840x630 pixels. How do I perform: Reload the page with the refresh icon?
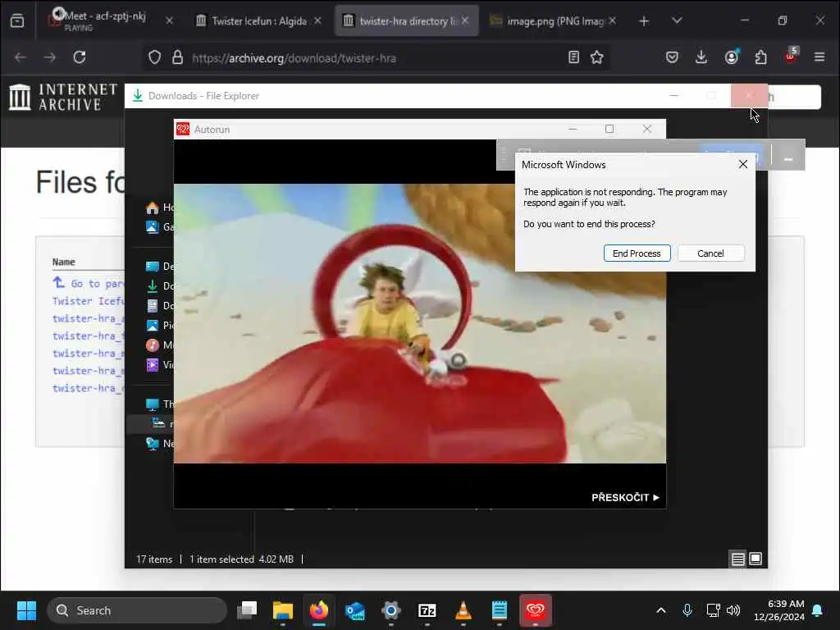click(x=80, y=57)
